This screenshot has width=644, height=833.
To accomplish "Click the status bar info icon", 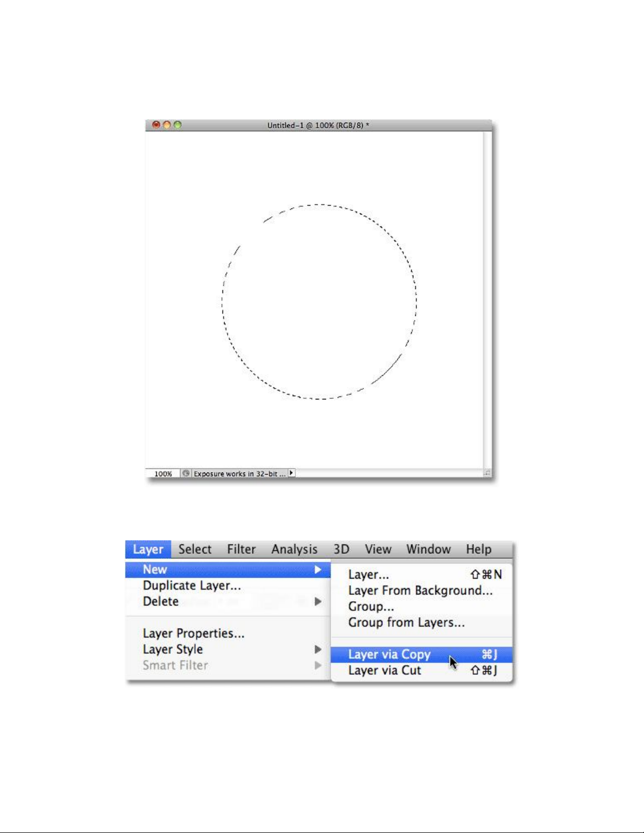I will coord(186,474).
